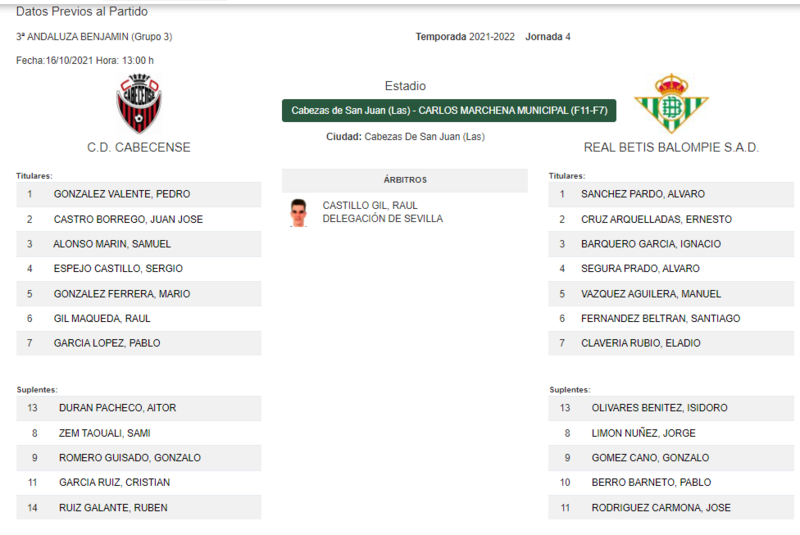Open Betis player BARQUERO GARCIA, IGNACIO
This screenshot has height=535, width=800.
coord(671,244)
